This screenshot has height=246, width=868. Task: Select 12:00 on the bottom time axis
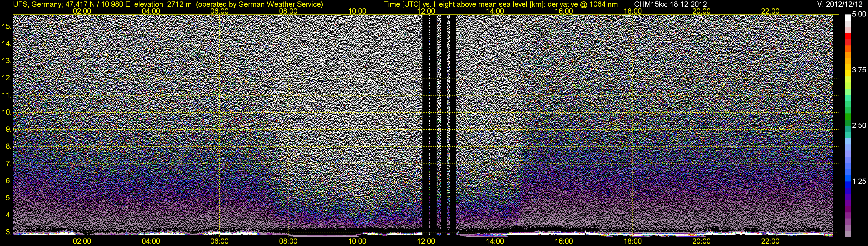coord(426,241)
